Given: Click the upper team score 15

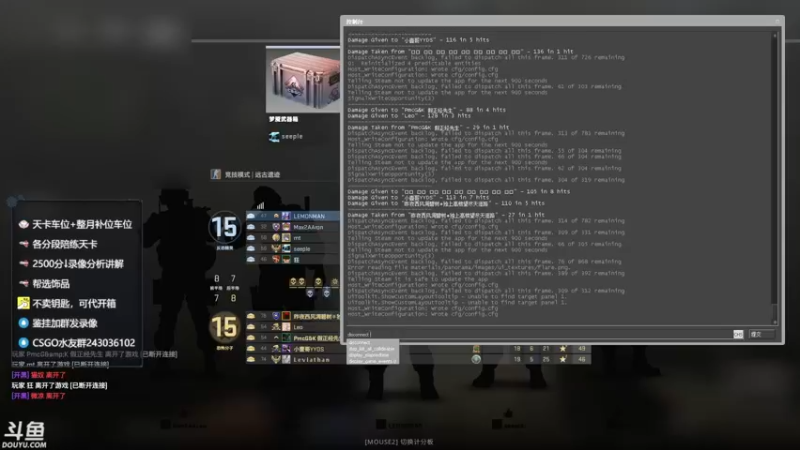Looking at the screenshot, I should point(224,228).
